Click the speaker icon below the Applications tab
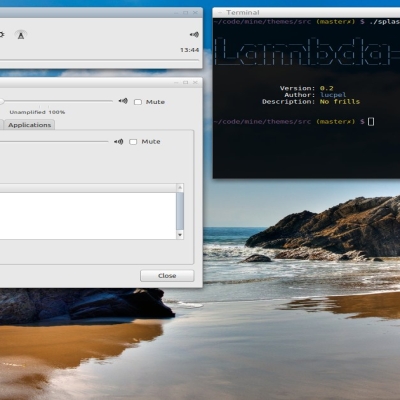 click(x=119, y=142)
